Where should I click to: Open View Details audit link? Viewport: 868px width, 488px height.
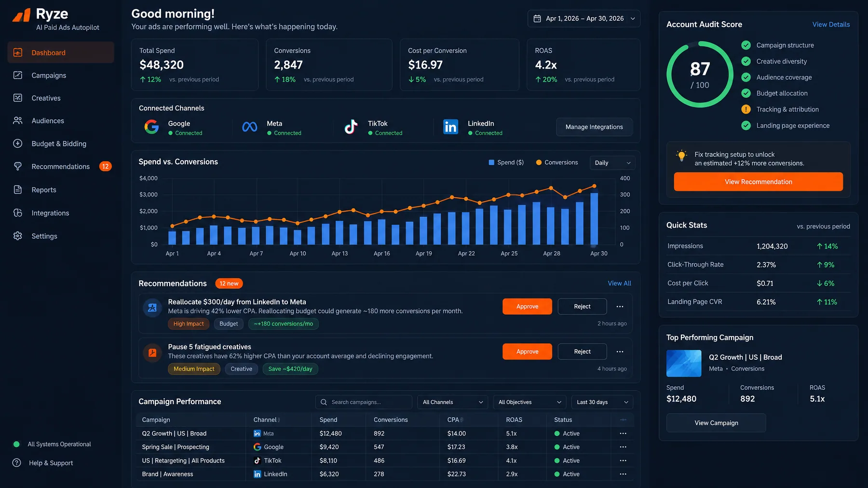831,25
